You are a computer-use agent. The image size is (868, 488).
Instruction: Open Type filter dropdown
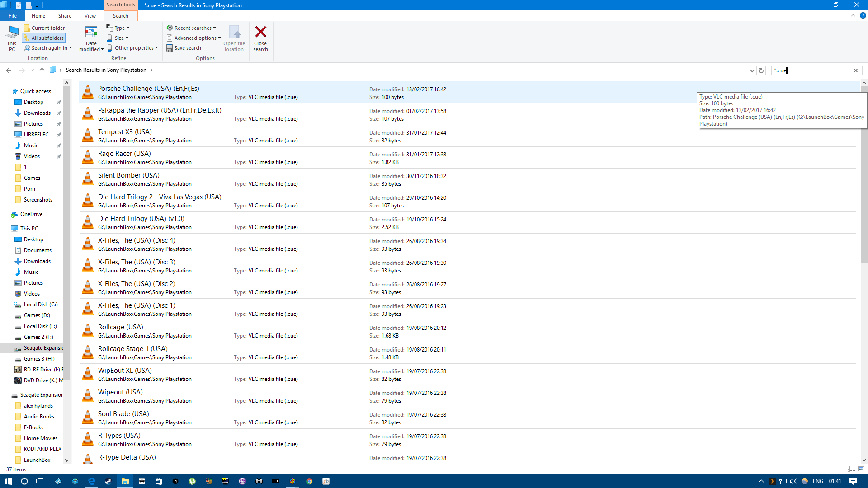coord(118,28)
